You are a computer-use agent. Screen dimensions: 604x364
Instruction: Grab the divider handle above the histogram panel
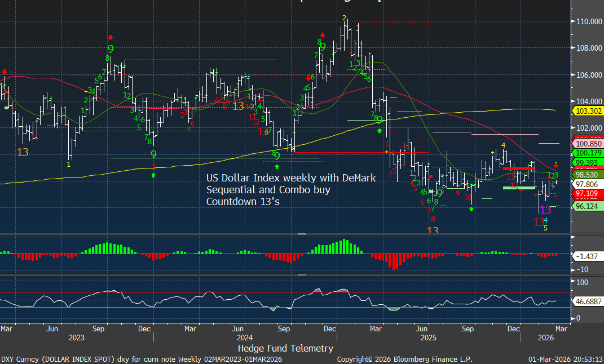point(302,234)
